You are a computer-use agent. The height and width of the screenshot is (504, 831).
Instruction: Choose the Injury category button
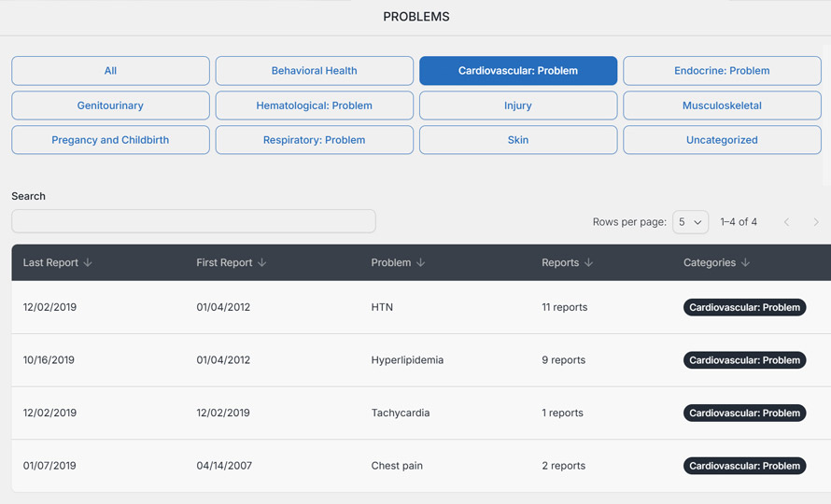[517, 105]
